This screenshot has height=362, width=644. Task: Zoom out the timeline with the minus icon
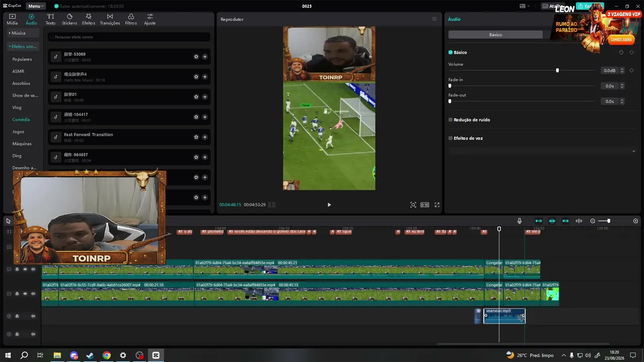point(593,221)
